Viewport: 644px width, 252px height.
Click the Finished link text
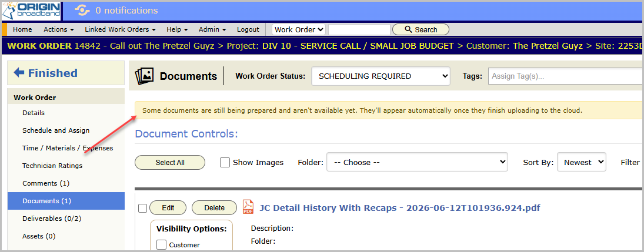pyautogui.click(x=52, y=73)
